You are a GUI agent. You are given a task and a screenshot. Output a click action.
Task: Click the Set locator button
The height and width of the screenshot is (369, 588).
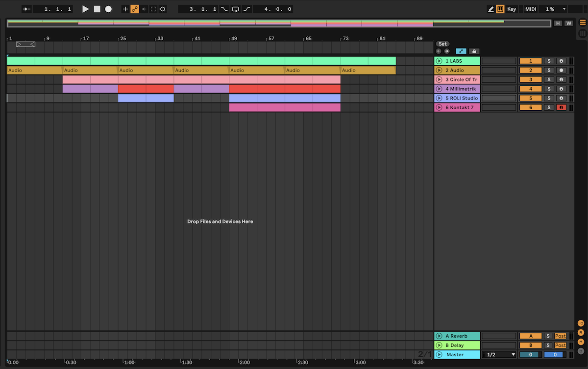coord(442,44)
